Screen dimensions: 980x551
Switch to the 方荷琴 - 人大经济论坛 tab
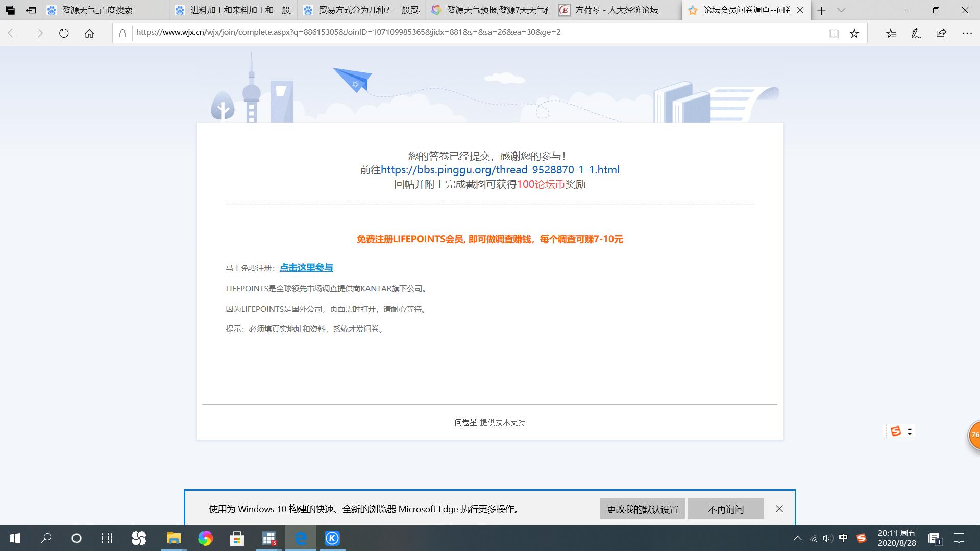point(616,10)
